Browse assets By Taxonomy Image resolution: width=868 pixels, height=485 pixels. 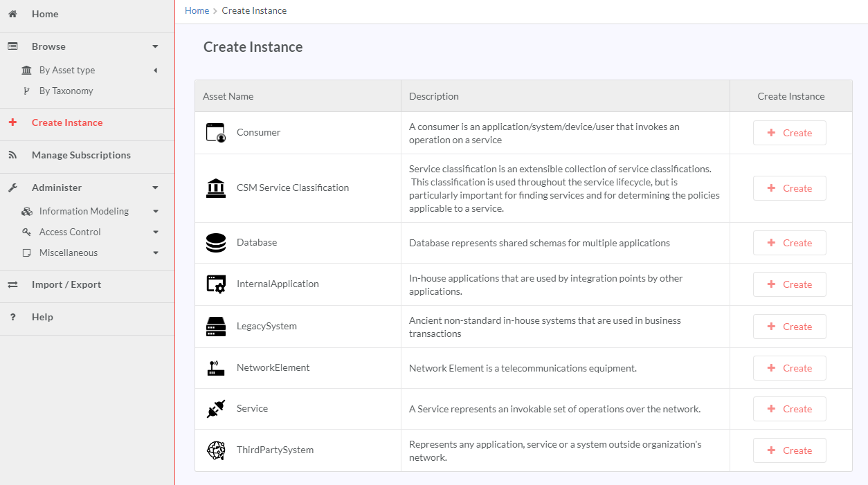(66, 91)
